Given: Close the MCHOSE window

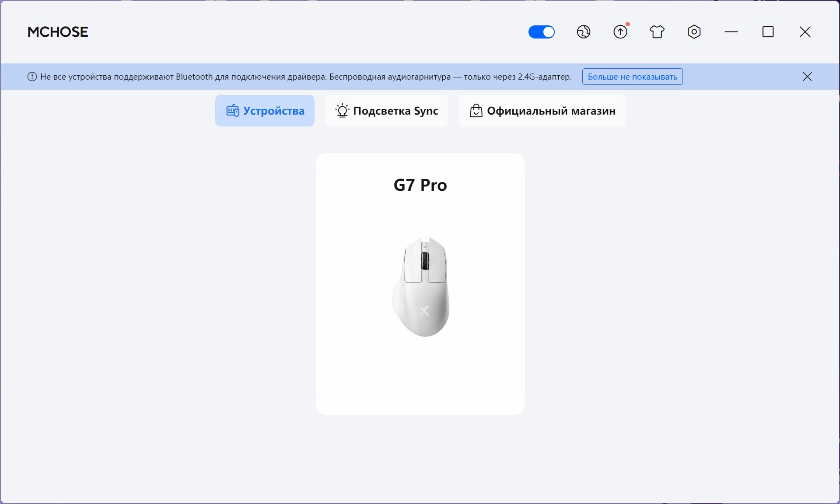Looking at the screenshot, I should point(805,32).
